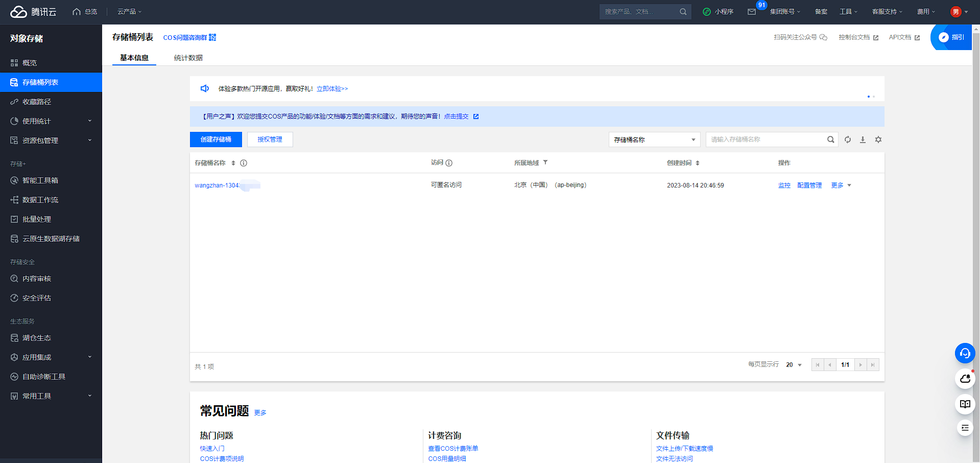Viewport: 980px width, 463px height.
Task: Select 存储桶列表 in sidebar
Action: (x=51, y=82)
